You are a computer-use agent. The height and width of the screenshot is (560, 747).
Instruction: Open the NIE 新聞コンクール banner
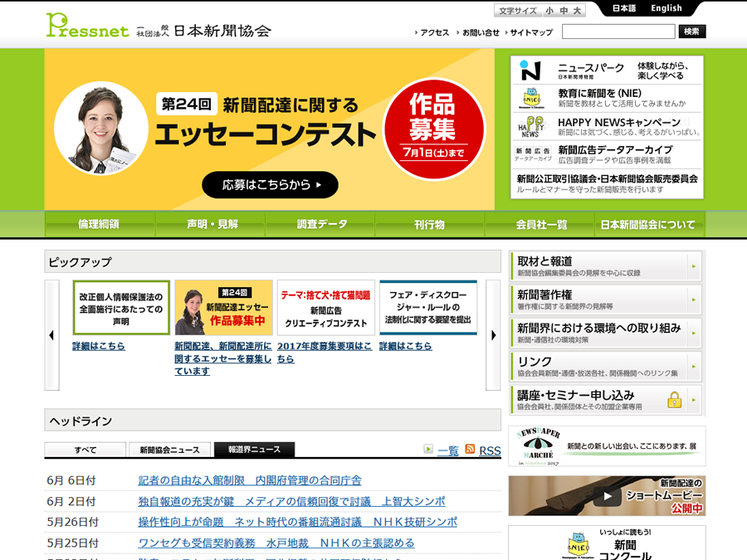(607, 543)
